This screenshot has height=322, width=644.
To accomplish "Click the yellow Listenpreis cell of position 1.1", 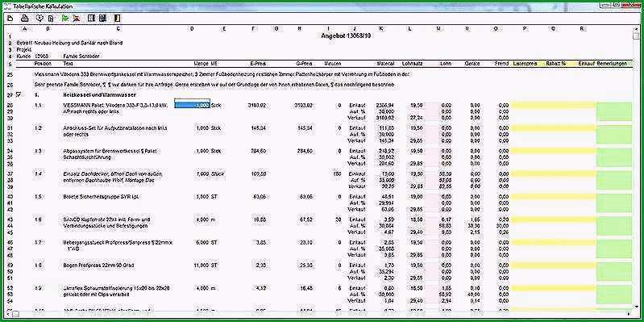I will 525,105.
